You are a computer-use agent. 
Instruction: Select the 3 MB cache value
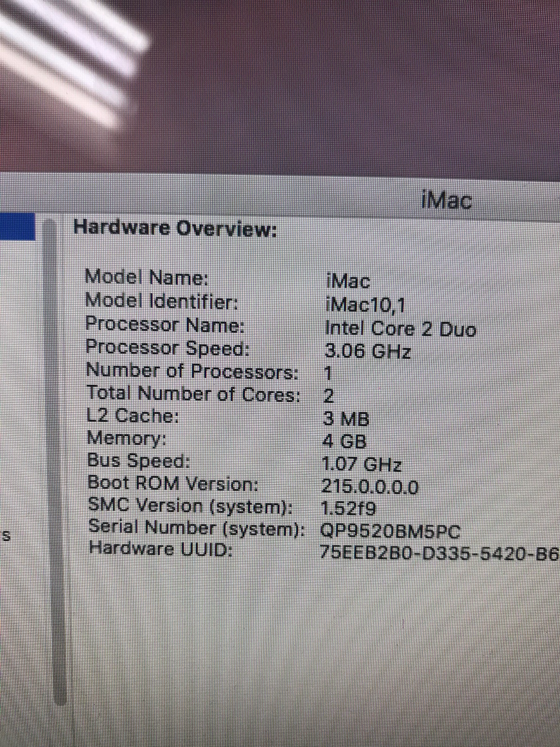coord(346,419)
